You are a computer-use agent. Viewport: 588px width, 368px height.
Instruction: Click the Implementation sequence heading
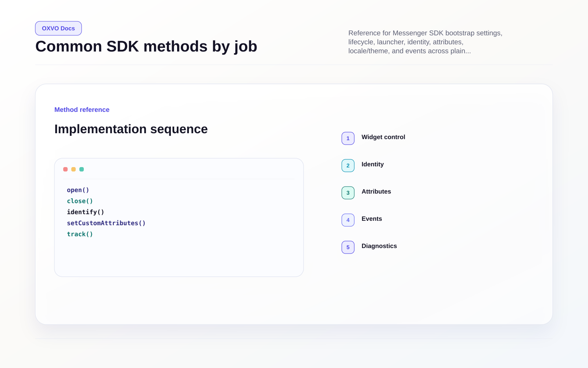tap(131, 129)
